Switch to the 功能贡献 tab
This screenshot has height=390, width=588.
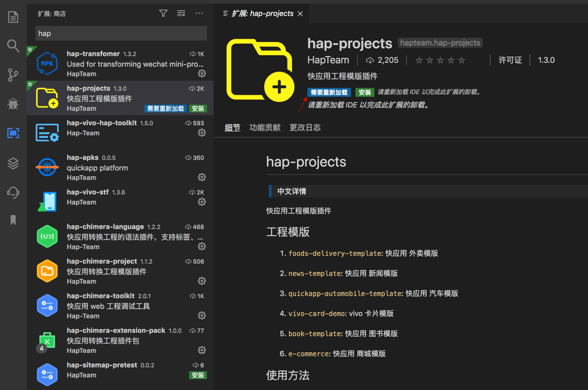click(265, 128)
